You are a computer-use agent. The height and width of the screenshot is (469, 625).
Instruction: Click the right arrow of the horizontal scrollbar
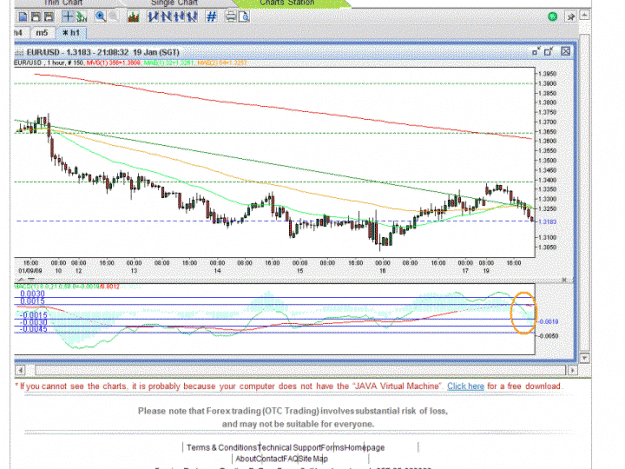(x=572, y=370)
